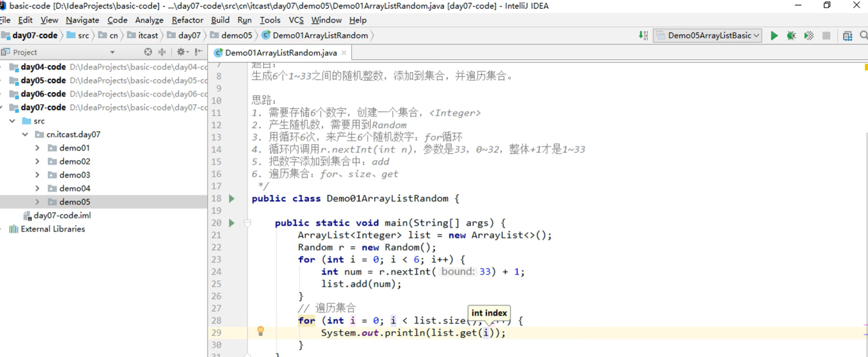Open run configuration dropdown Demo05ArrayListBasic
The image size is (868, 357).
click(707, 36)
